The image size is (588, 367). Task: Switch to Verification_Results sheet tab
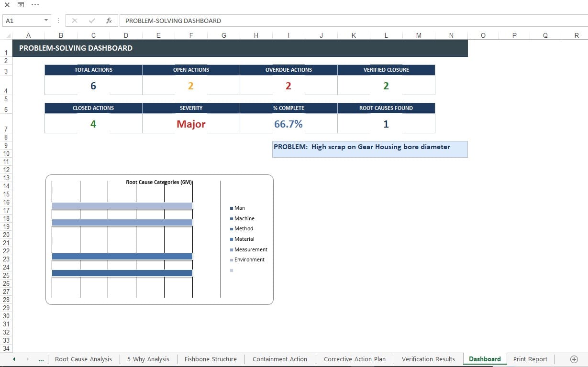(428, 359)
